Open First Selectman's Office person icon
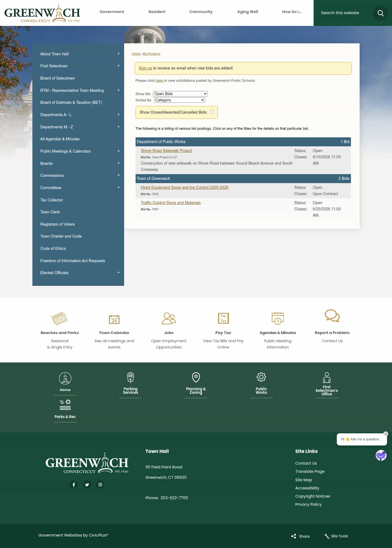The height and width of the screenshot is (548, 392). pyautogui.click(x=327, y=377)
